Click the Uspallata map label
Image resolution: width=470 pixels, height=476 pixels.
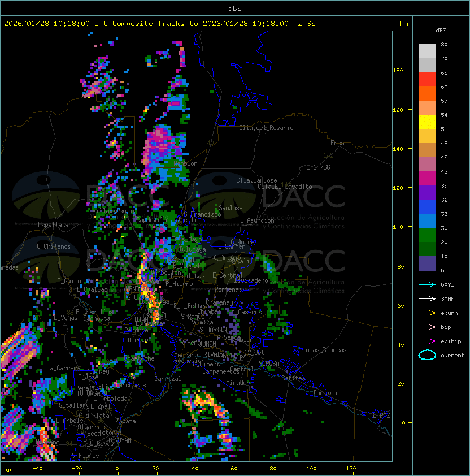tap(53, 225)
